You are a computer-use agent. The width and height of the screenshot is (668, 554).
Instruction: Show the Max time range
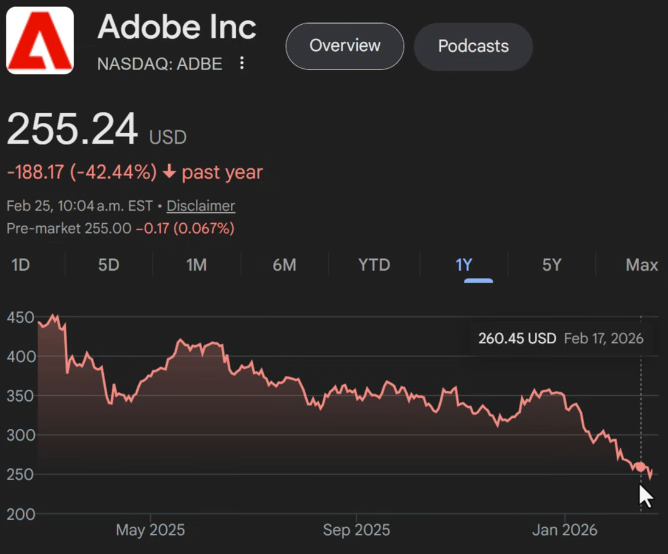click(641, 265)
